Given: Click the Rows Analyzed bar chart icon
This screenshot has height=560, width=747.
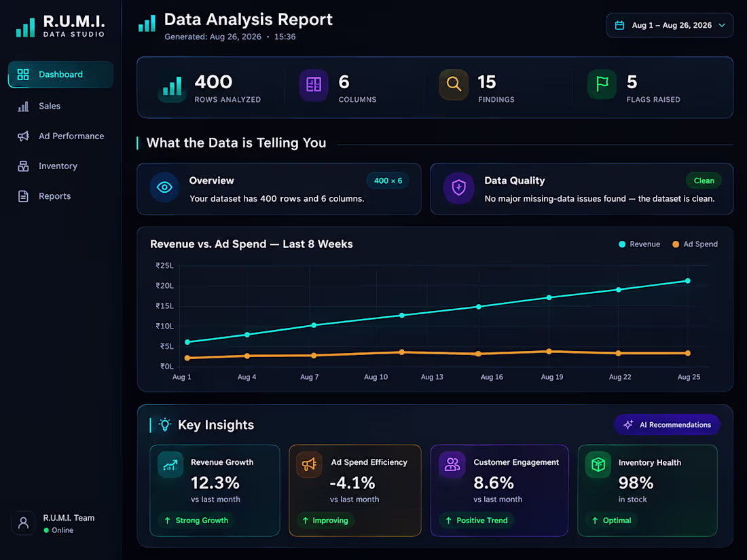Looking at the screenshot, I should [172, 86].
